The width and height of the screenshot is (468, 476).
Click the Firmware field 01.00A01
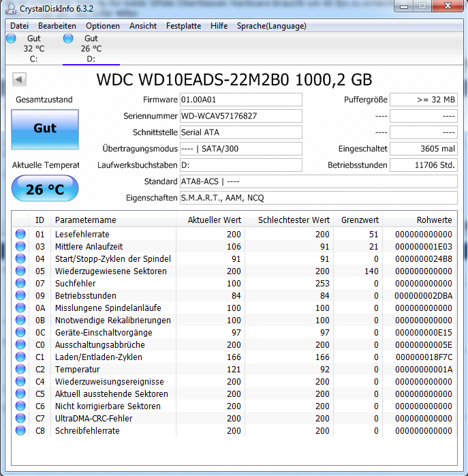(241, 100)
